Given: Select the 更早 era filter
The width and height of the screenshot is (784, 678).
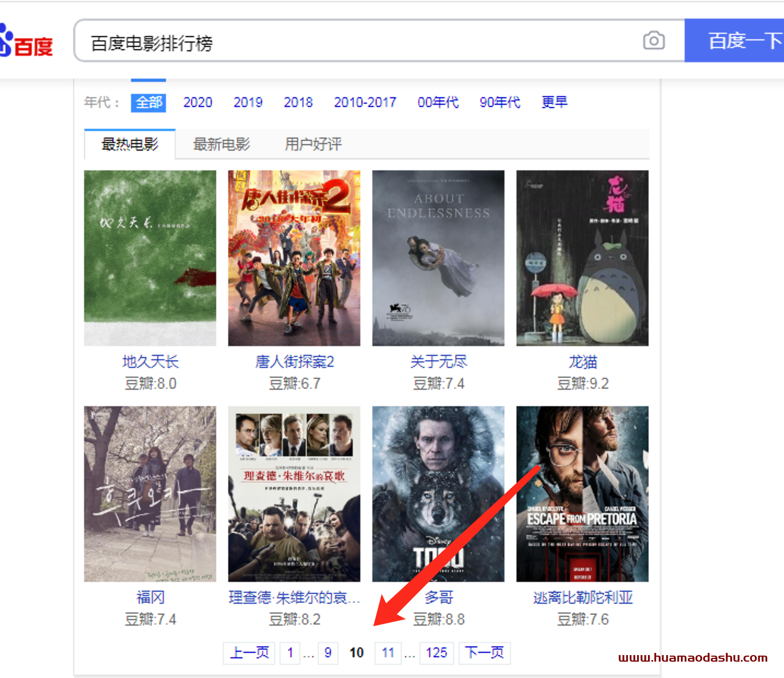Looking at the screenshot, I should tap(554, 102).
